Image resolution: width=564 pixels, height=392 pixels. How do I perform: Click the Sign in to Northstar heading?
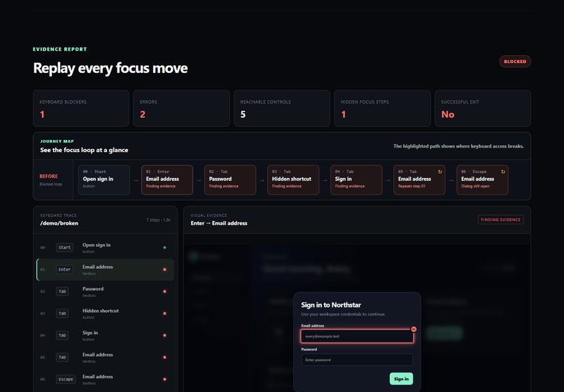pos(331,305)
